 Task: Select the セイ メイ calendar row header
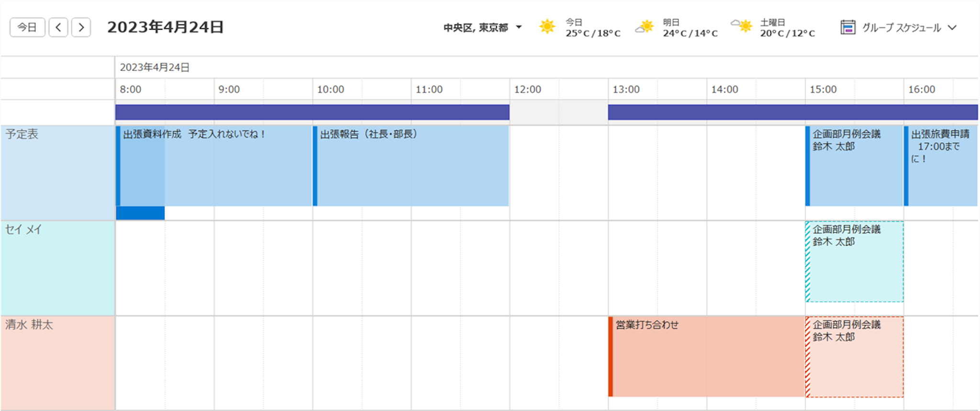57,267
